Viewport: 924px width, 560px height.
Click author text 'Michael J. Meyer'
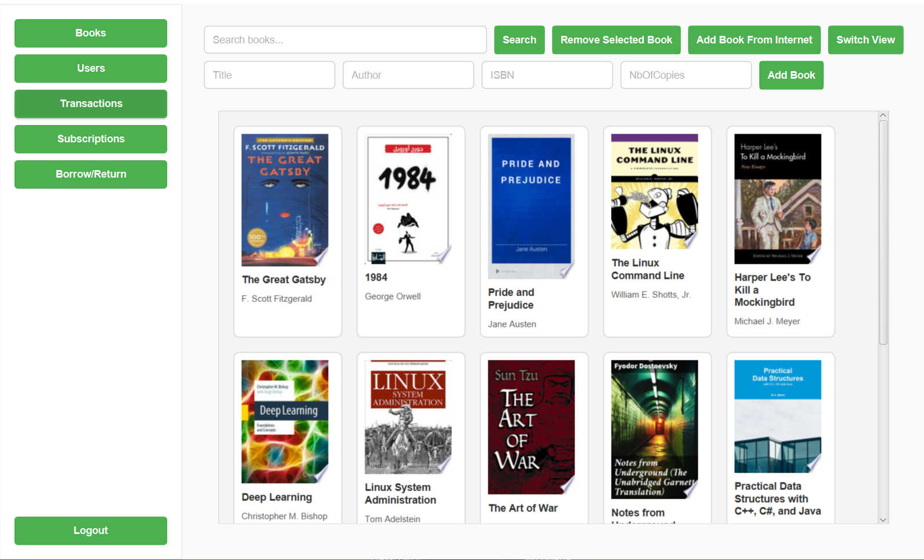767,321
